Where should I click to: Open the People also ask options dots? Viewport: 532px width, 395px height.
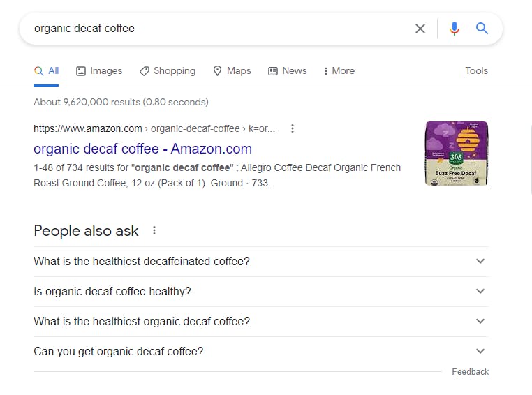pyautogui.click(x=154, y=231)
